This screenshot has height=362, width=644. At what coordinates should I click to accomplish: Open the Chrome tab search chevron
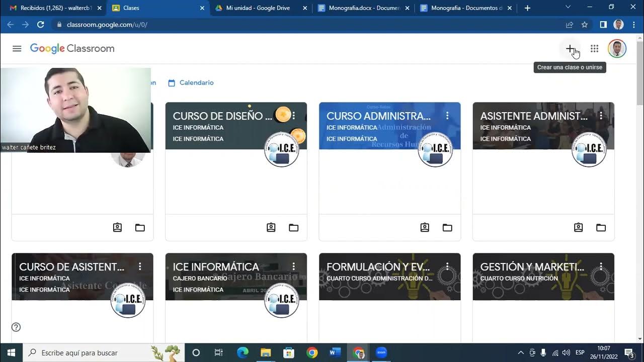click(x=568, y=7)
